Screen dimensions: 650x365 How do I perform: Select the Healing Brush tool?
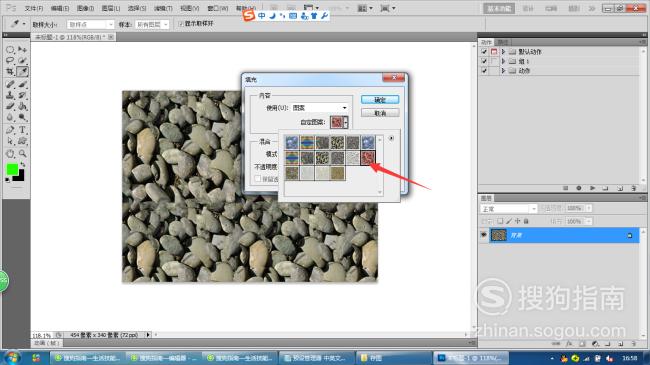point(10,85)
